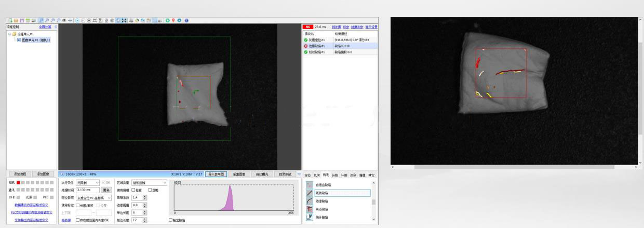Switch to the 计数 tab

(335, 175)
